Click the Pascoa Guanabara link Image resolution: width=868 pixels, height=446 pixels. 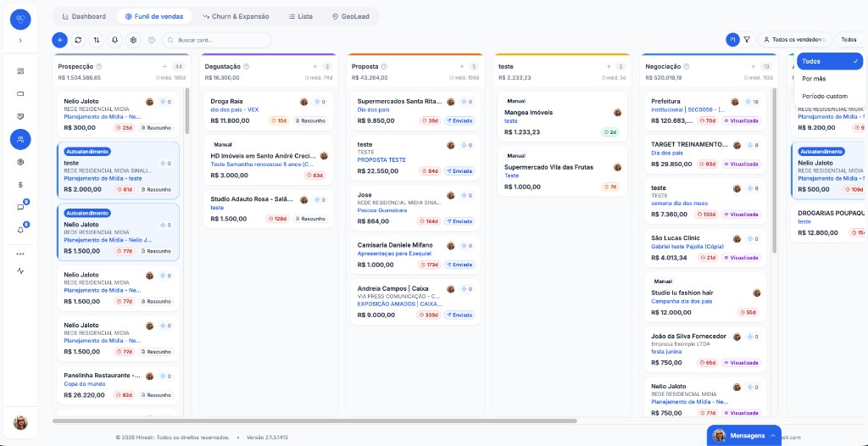[x=382, y=210]
